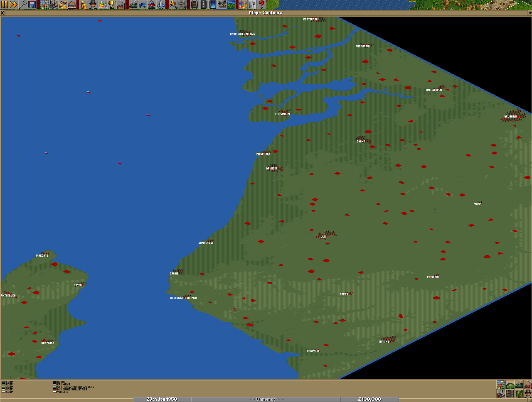Open railway construction track icon
532x402 pixels.
[x=195, y=5]
